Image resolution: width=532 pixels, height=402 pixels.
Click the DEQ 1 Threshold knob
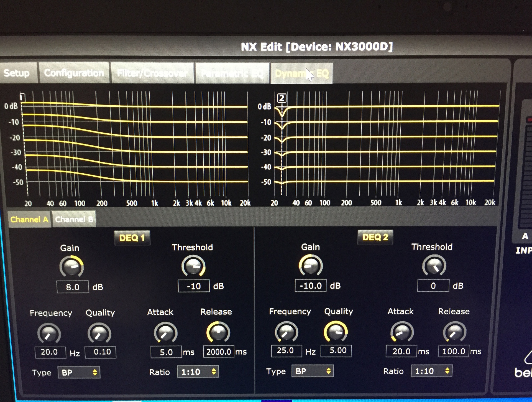(193, 266)
